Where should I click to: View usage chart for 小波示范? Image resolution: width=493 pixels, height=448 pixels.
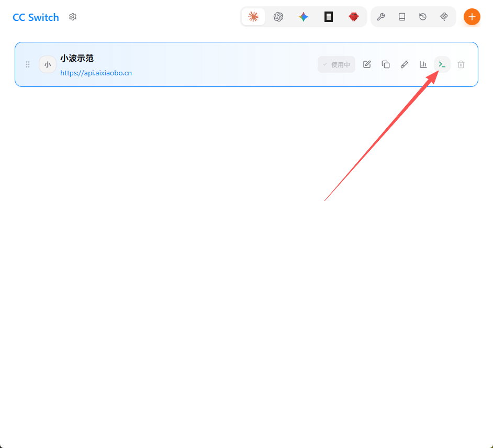[x=423, y=64]
